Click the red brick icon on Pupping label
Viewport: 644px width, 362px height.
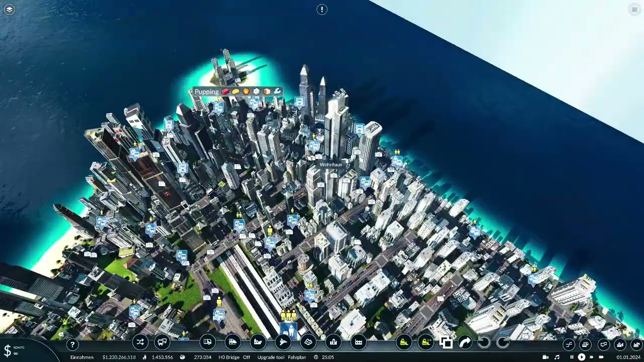click(x=225, y=92)
